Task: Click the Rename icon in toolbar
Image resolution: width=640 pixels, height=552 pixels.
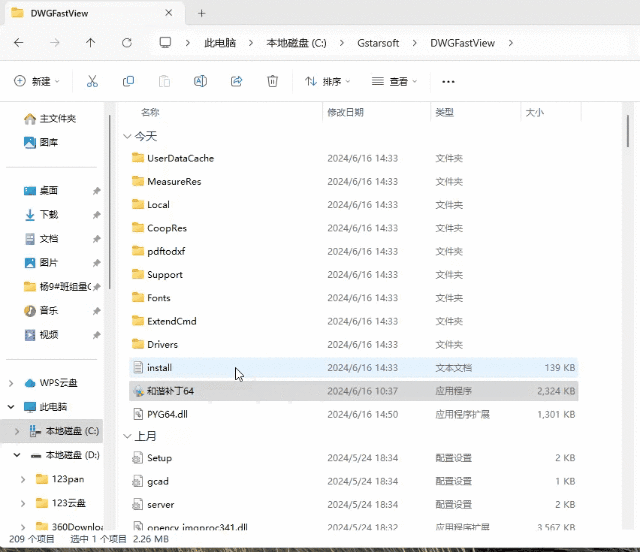Action: [x=200, y=81]
